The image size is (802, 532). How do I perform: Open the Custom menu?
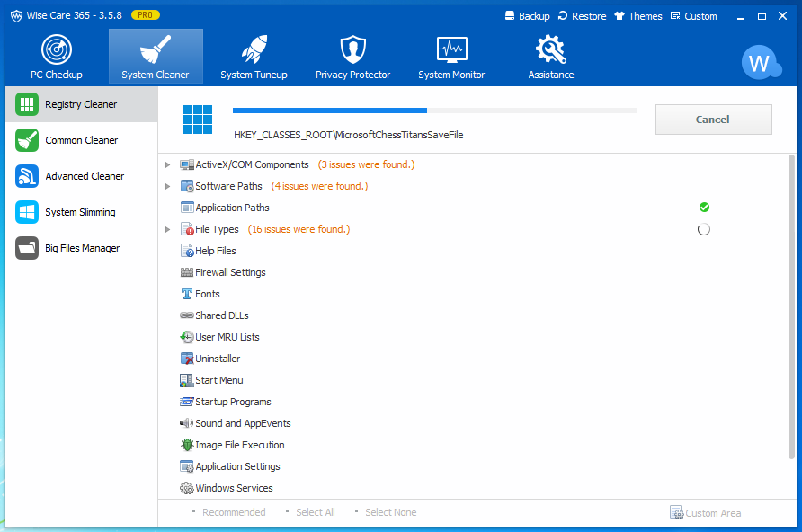tap(693, 16)
